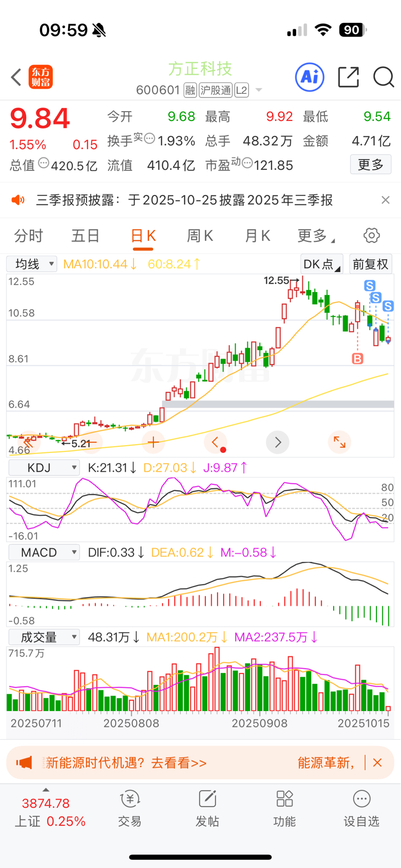Open the MACD indicator dropdown
This screenshot has width=401, height=868.
pos(44,553)
